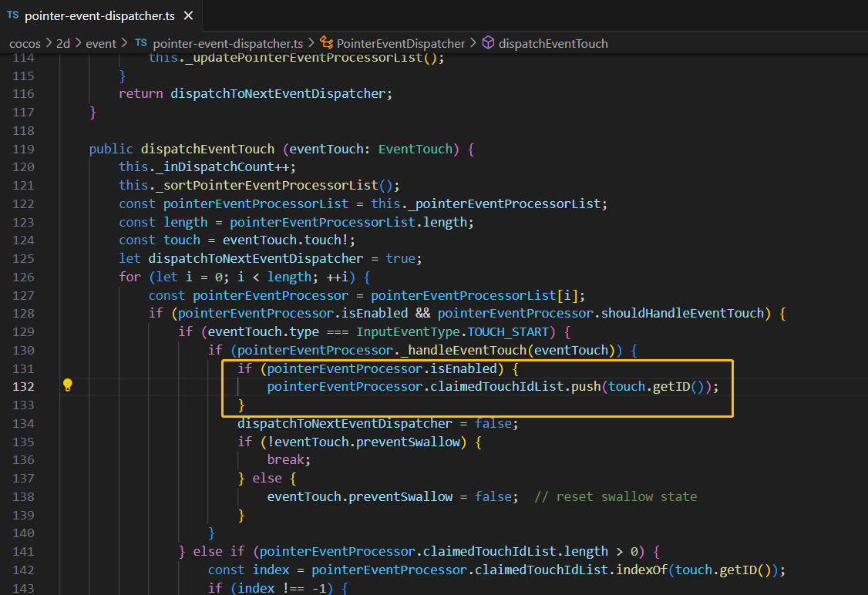The width and height of the screenshot is (868, 595).
Task: Click 'indexOf' on line 142
Action: (x=641, y=570)
